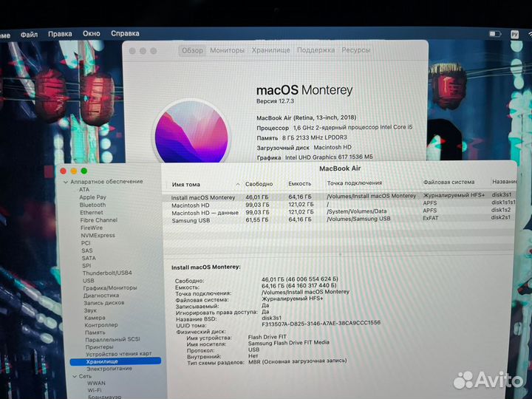Image resolution: width=532 pixels, height=399 pixels.
Task: Collapse the Сеть section in sidebar
Action: pos(75,376)
